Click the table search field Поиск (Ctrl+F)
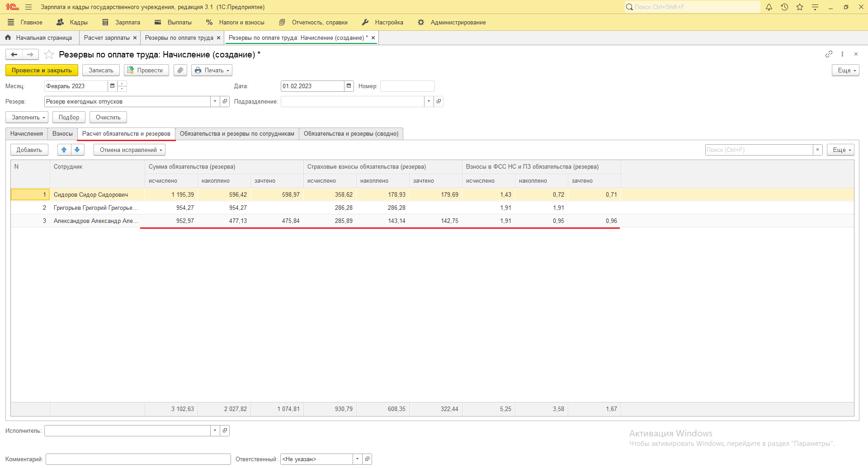Screen dimensions: 868x468 (759, 150)
